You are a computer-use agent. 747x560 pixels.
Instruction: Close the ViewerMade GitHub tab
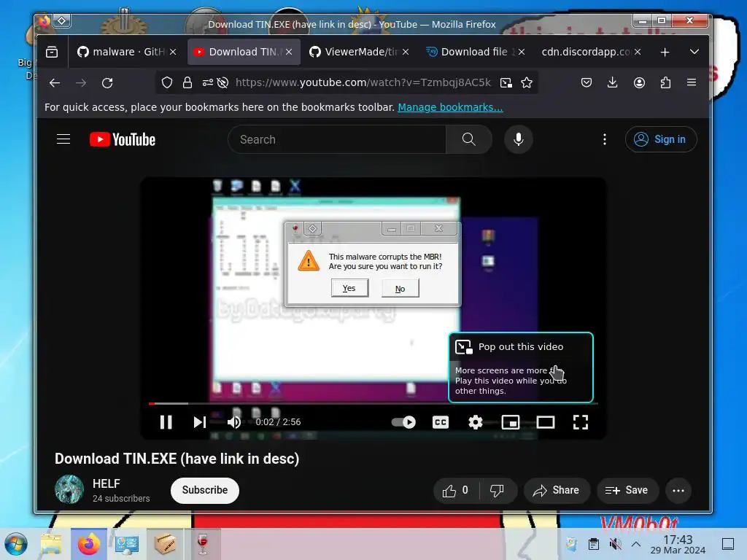tap(406, 52)
